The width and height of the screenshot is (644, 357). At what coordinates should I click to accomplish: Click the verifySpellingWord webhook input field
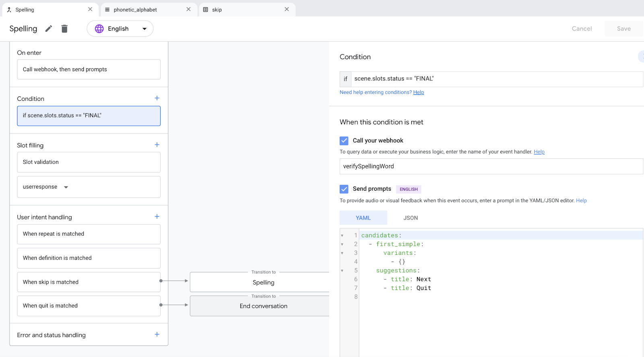pyautogui.click(x=491, y=166)
